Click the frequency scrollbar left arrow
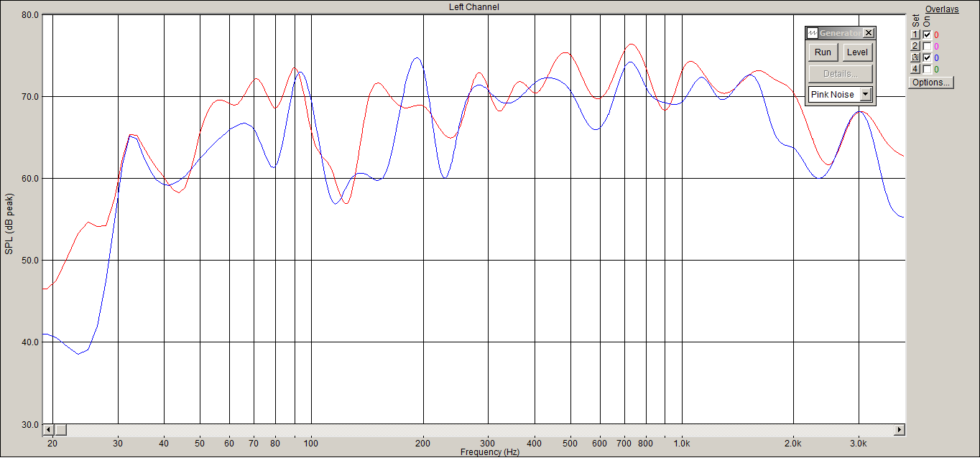This screenshot has width=980, height=468. pyautogui.click(x=49, y=430)
